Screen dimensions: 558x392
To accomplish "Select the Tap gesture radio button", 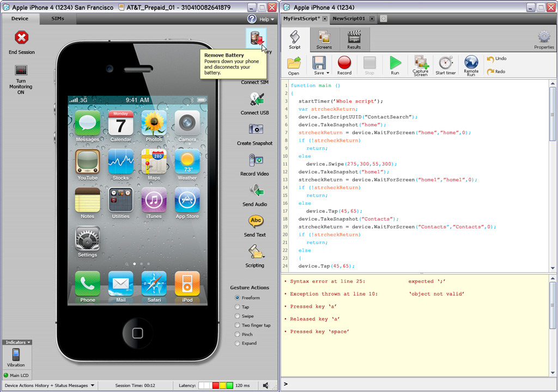I will [238, 307].
